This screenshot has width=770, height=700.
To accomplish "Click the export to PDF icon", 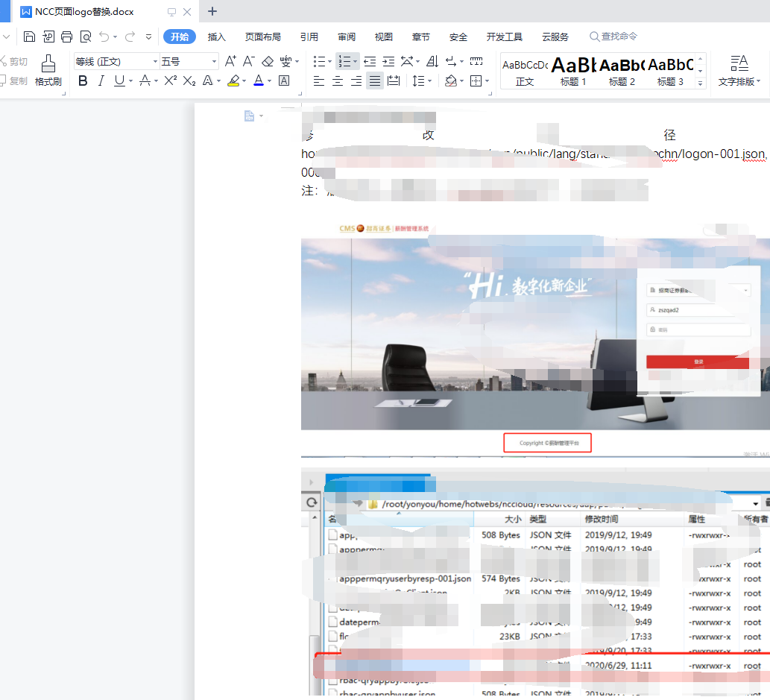I will pos(48,37).
